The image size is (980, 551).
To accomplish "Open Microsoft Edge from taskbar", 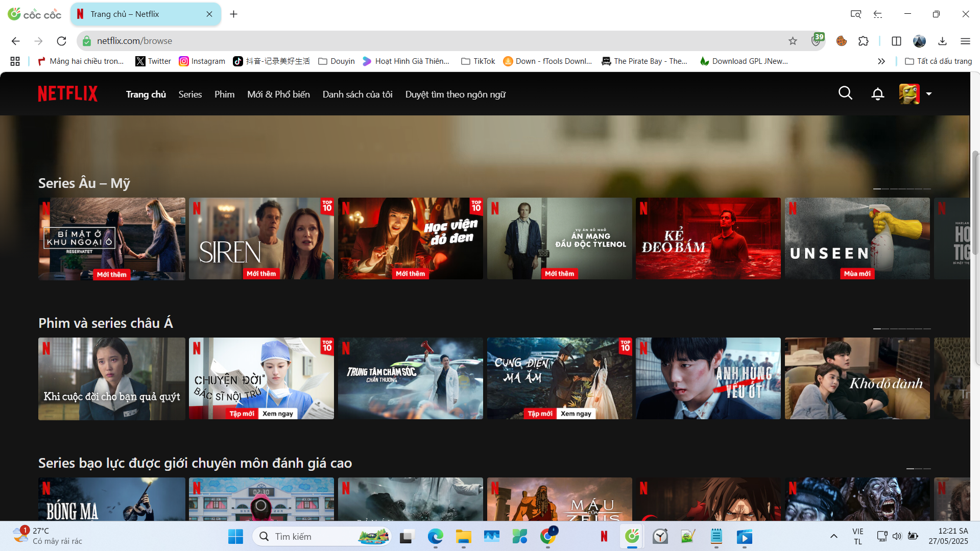I will [435, 537].
